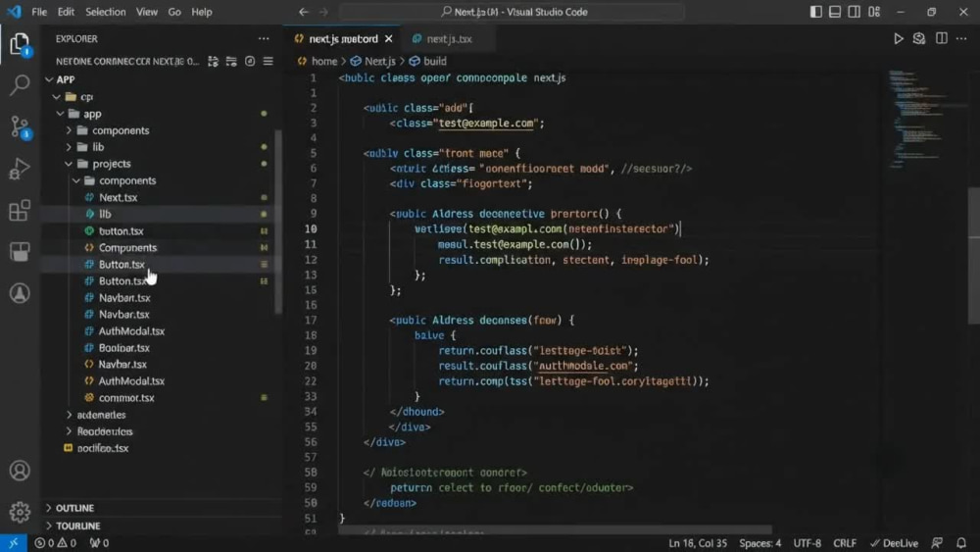Open Run and Debug view icon

(x=20, y=169)
